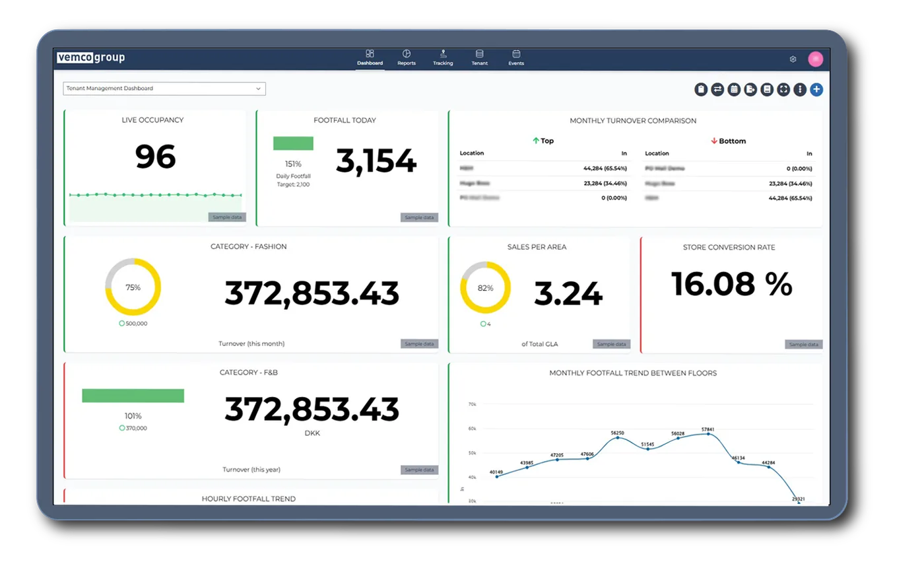Click the vemcogroup logo
924x570 pixels.
point(91,57)
